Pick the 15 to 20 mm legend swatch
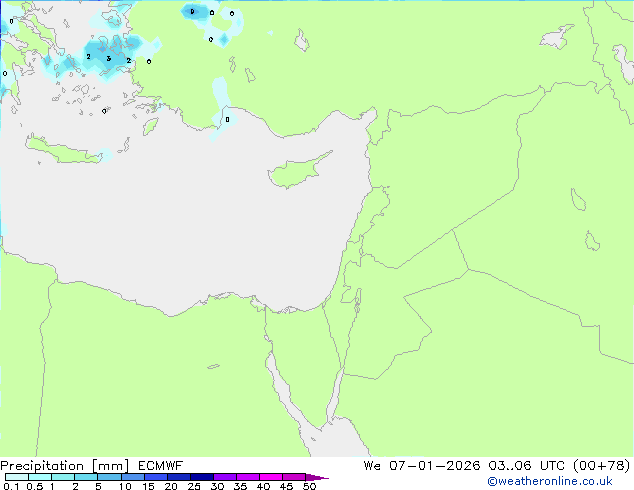634x490 pixels. click(155, 477)
